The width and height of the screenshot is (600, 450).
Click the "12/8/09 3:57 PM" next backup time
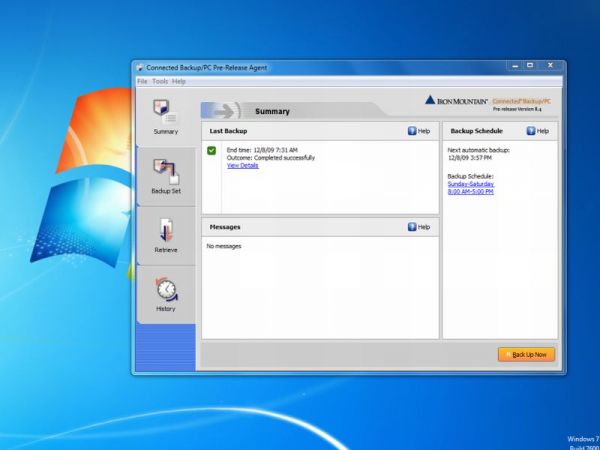[470, 158]
